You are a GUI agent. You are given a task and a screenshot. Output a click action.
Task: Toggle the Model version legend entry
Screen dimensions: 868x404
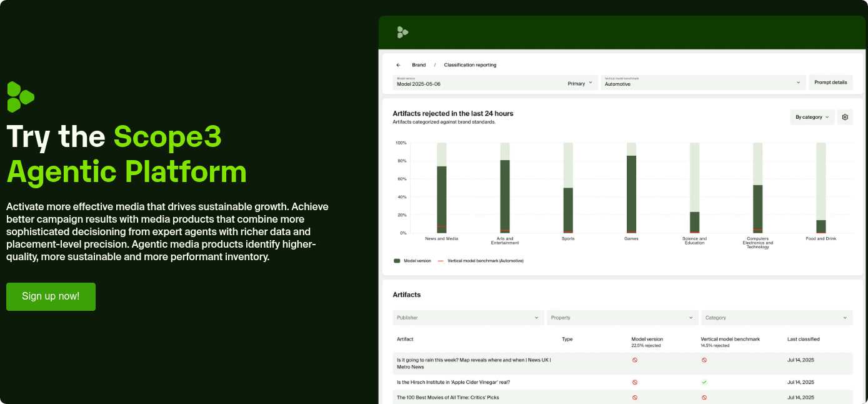point(412,261)
